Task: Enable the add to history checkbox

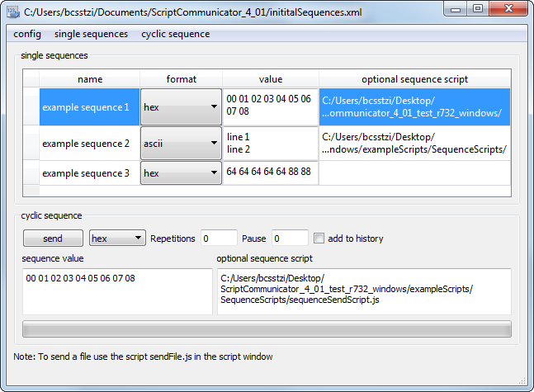Action: click(319, 238)
